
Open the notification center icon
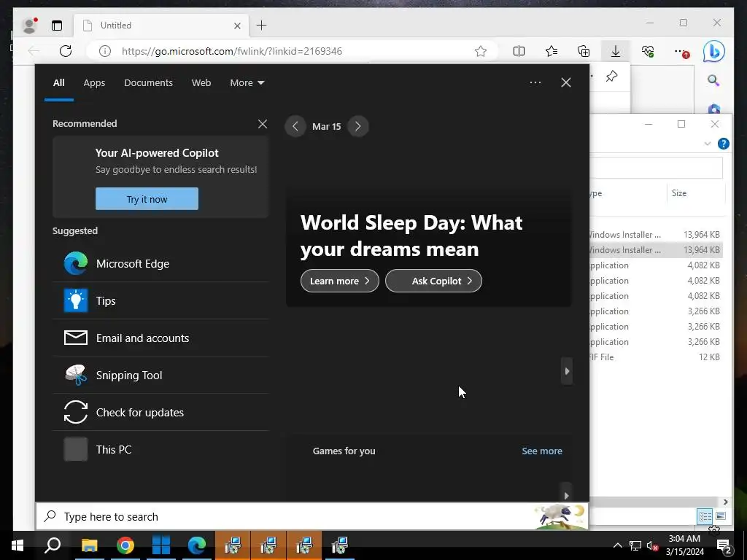724,545
